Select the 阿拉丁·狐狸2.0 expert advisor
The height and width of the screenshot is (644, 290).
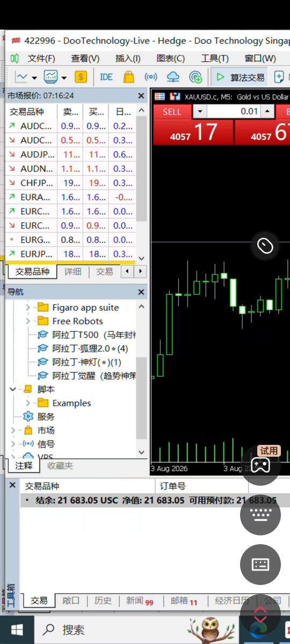pos(83,348)
